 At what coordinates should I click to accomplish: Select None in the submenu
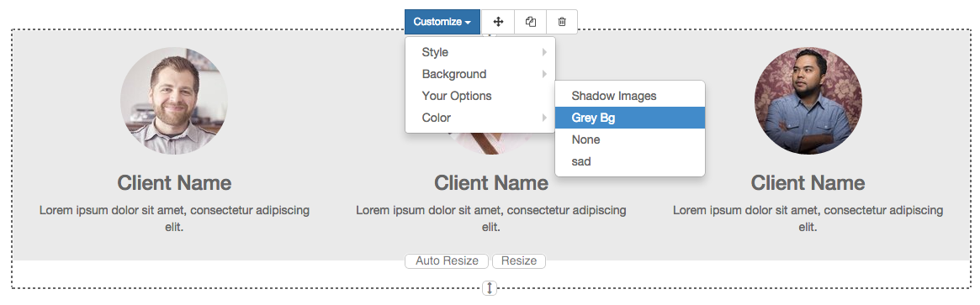coord(630,139)
